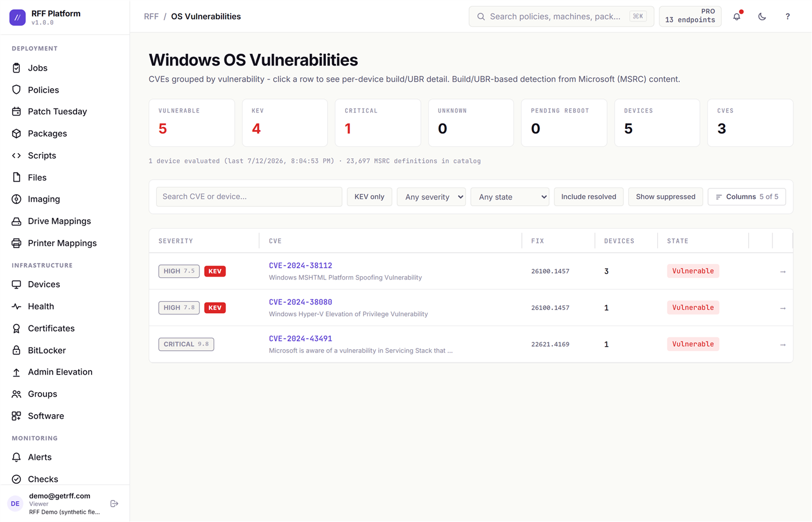
Task: Switch to dark mode moon icon
Action: pos(762,16)
